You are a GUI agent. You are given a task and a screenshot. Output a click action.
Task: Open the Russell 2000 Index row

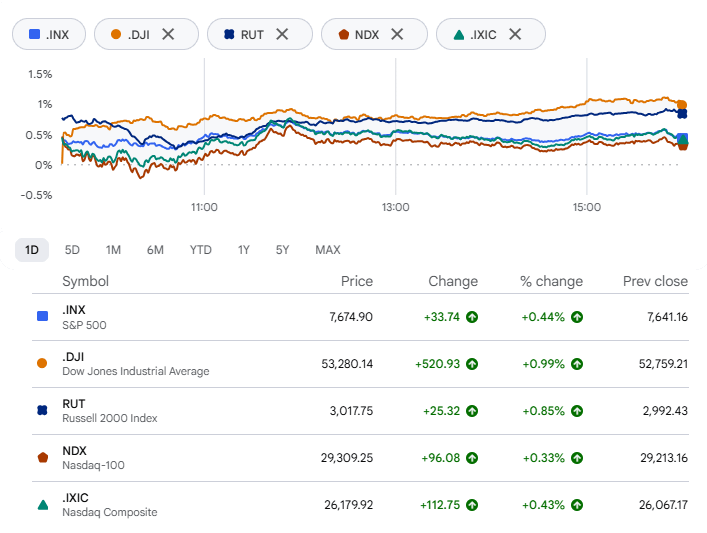(360, 411)
